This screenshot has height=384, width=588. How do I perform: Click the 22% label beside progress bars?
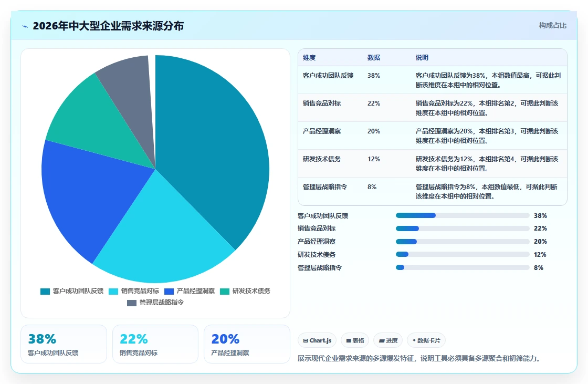coord(540,228)
